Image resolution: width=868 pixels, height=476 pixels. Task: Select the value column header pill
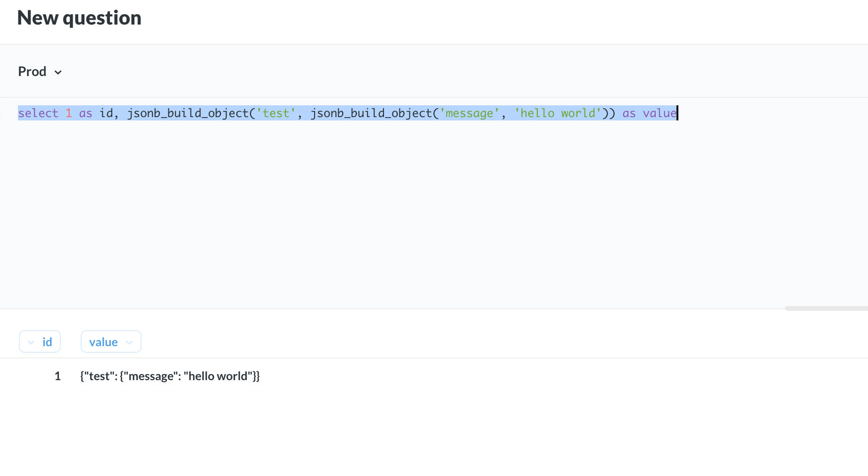pos(103,341)
